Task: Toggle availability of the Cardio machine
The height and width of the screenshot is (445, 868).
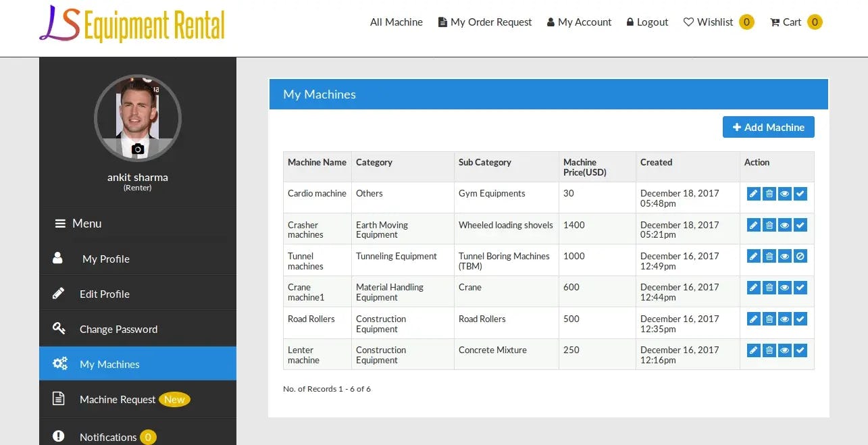Action: coord(800,194)
